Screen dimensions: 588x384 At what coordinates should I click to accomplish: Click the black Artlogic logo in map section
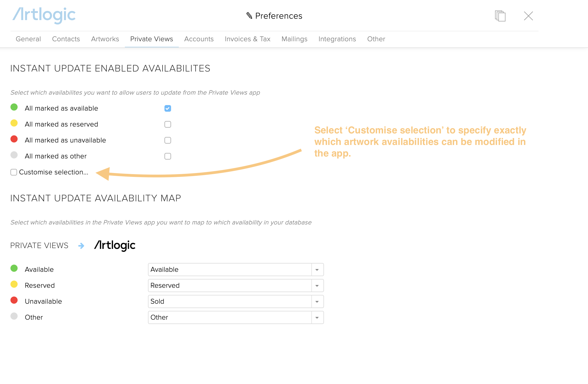point(115,245)
